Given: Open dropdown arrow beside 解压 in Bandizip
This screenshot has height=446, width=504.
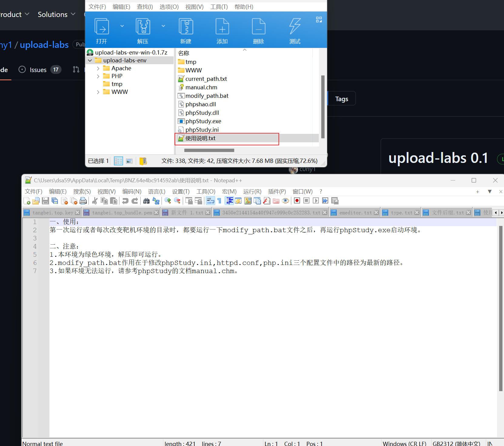Looking at the screenshot, I should [x=163, y=26].
